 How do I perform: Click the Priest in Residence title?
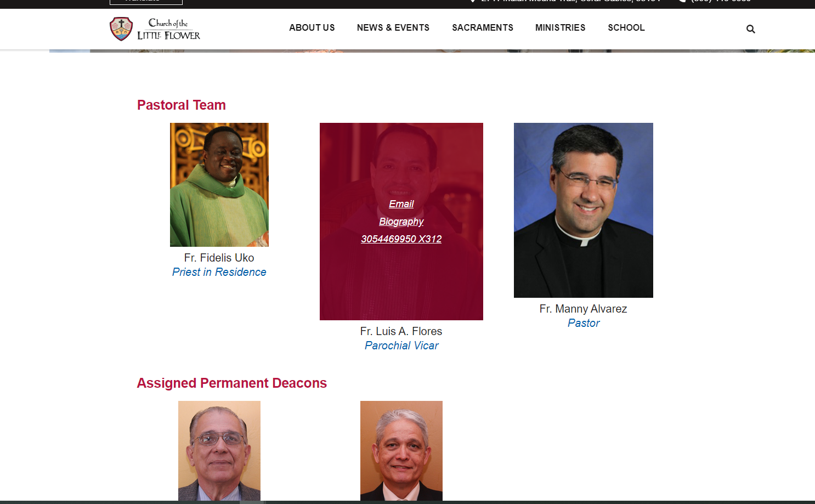pos(219,272)
